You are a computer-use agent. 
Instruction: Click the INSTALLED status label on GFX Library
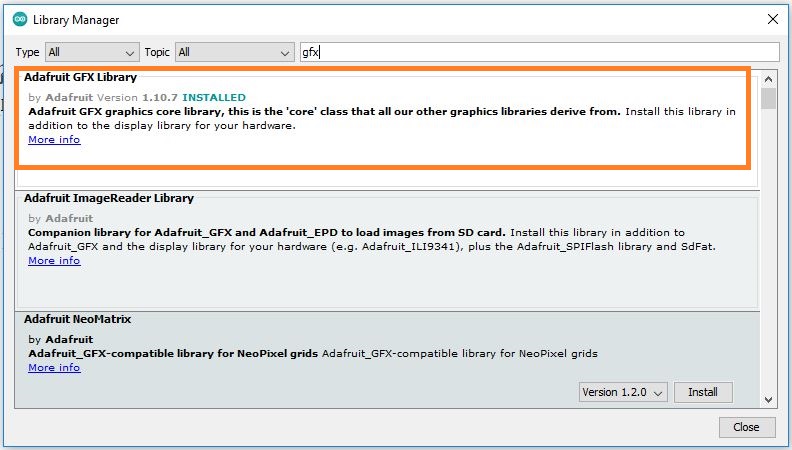pos(213,98)
